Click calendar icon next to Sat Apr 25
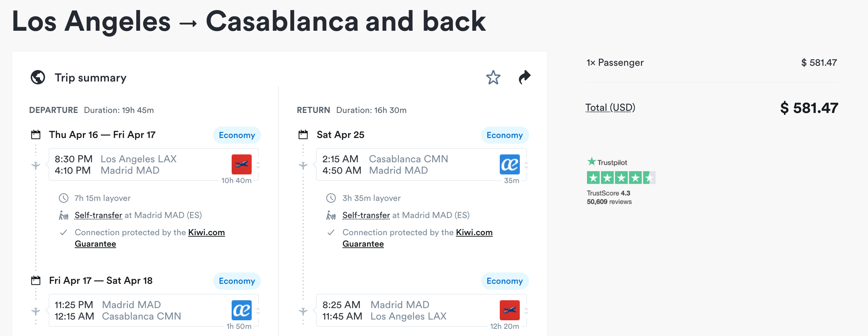This screenshot has width=868, height=336. (x=303, y=135)
